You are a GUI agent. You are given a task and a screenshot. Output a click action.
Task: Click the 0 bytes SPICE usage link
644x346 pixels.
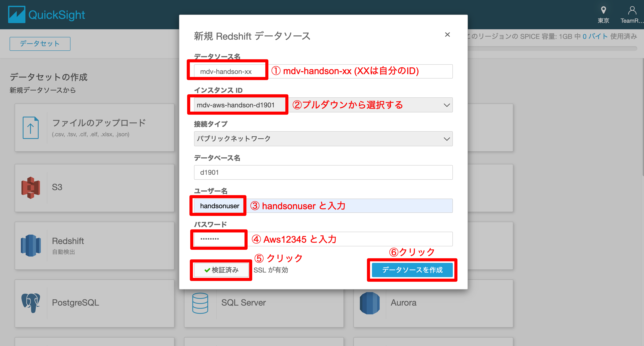pos(595,37)
